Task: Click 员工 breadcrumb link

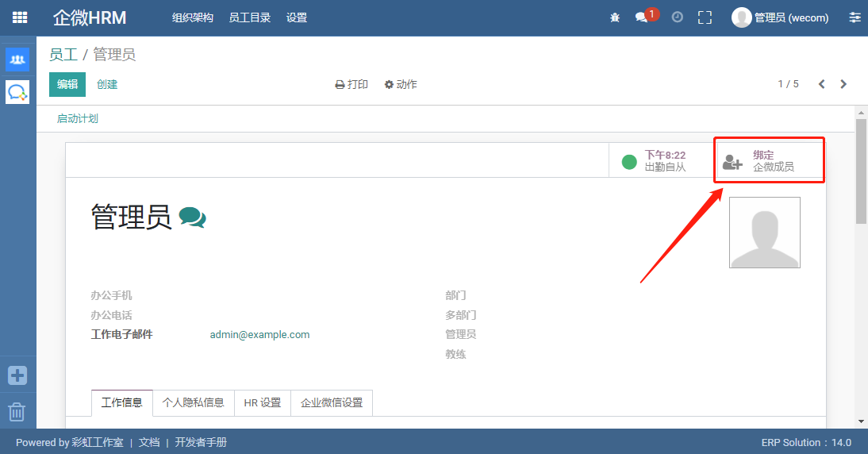Action: coord(63,54)
